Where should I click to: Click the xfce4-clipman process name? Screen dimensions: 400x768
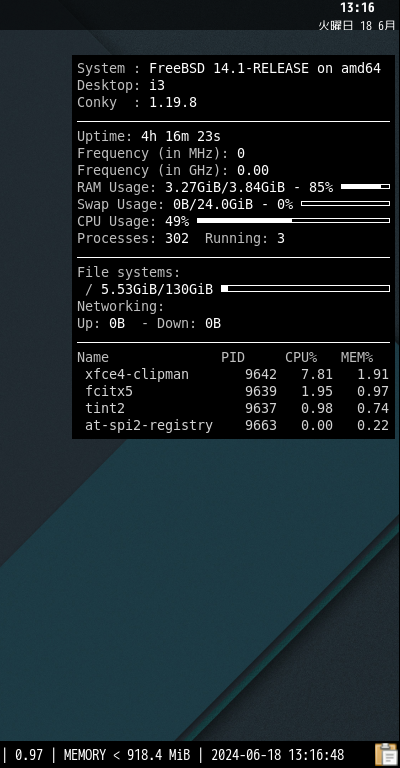[137, 375]
